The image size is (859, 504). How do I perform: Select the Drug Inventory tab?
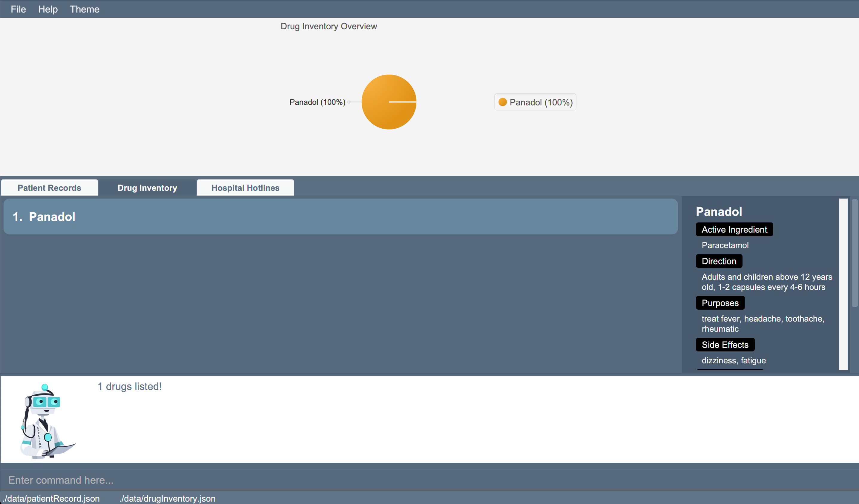click(x=147, y=188)
